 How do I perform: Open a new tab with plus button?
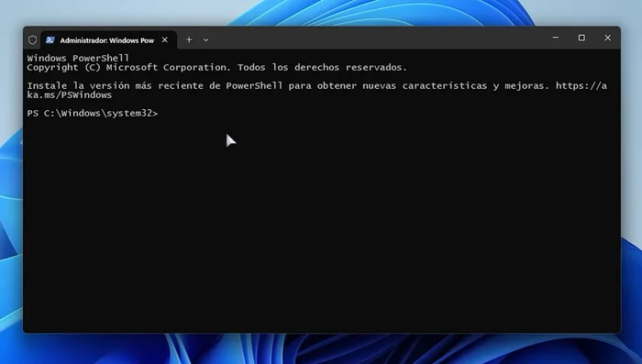[189, 39]
